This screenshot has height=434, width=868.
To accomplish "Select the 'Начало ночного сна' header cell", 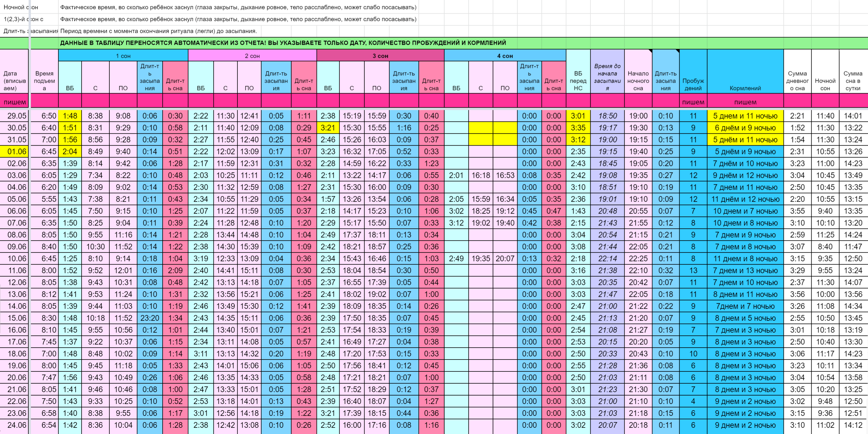I will 638,71.
